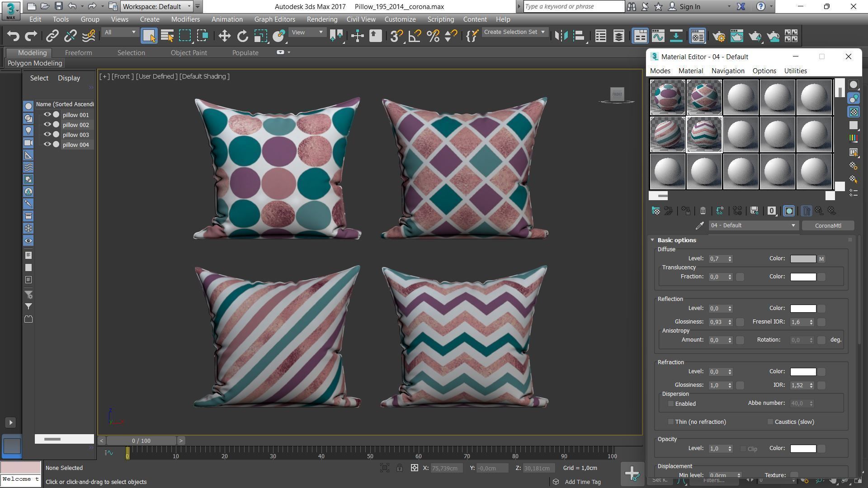Switch to the Freeform ribbon tab
Screen dimensions: 868x488
point(78,53)
